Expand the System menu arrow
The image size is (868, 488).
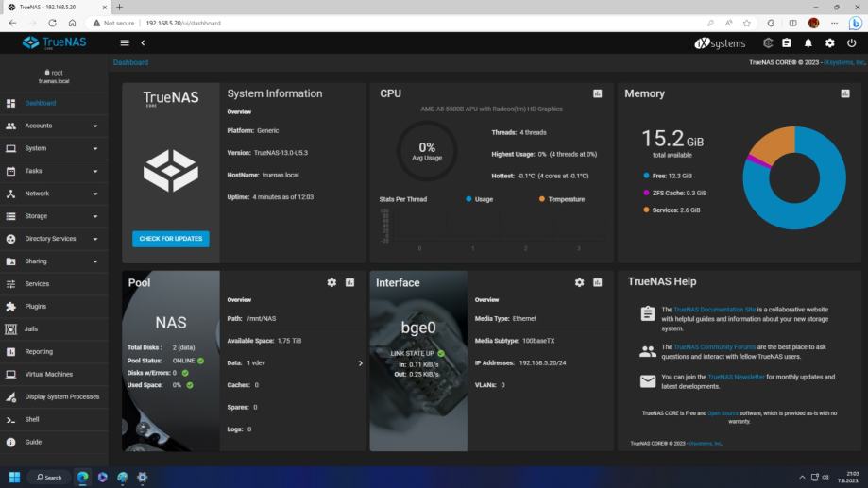[95, 149]
